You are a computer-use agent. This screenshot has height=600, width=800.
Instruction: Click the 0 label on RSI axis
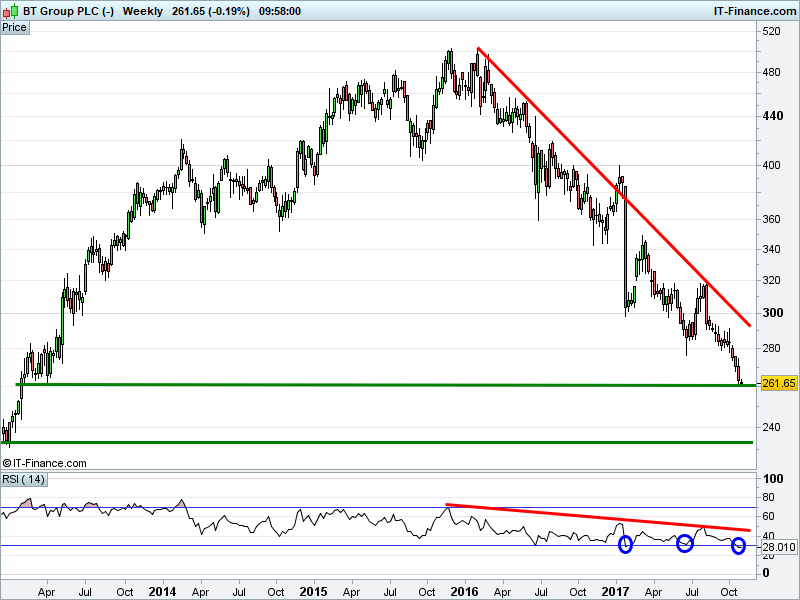pyautogui.click(x=766, y=573)
